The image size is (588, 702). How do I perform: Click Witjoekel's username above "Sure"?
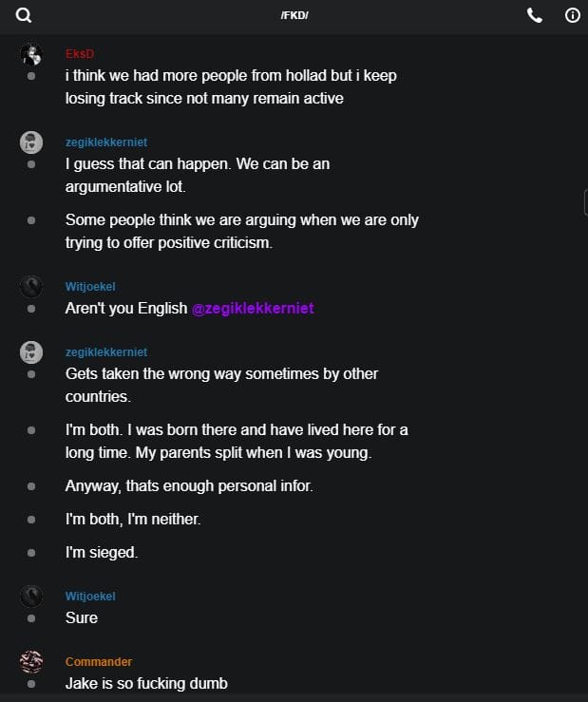[90, 597]
